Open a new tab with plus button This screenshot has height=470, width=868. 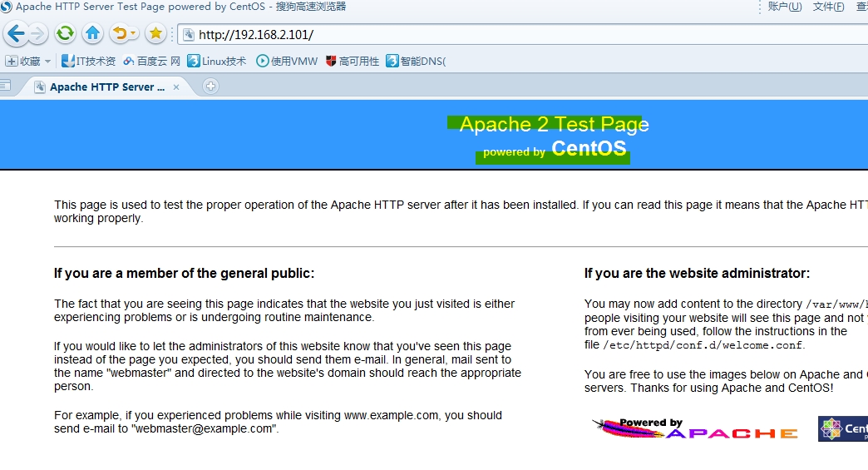210,87
